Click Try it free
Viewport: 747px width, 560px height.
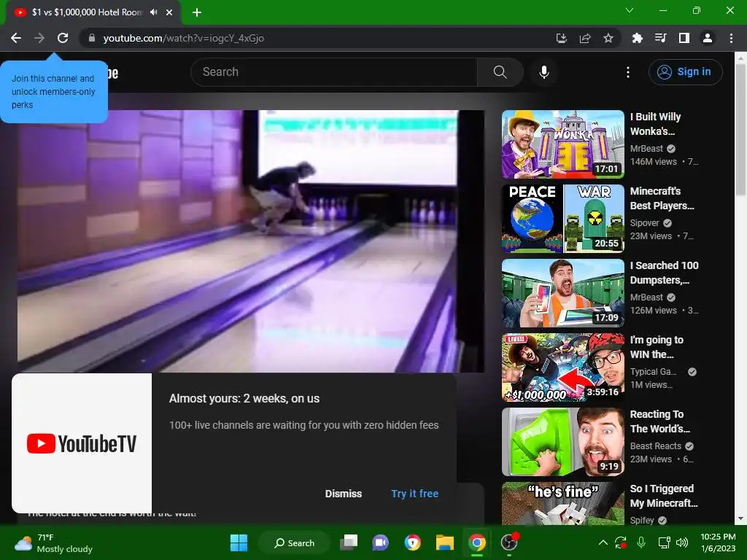pos(414,494)
